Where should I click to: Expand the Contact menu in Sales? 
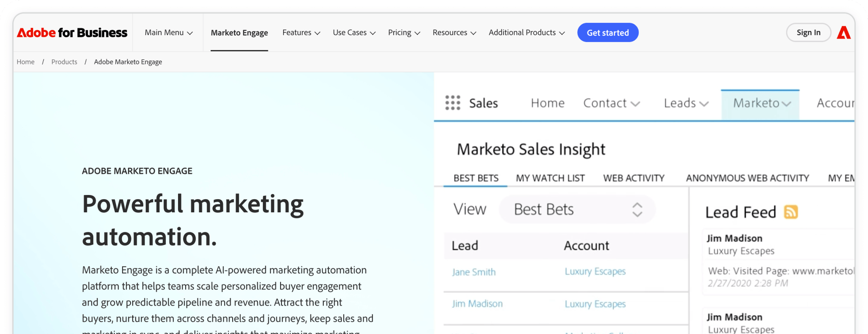pos(612,103)
